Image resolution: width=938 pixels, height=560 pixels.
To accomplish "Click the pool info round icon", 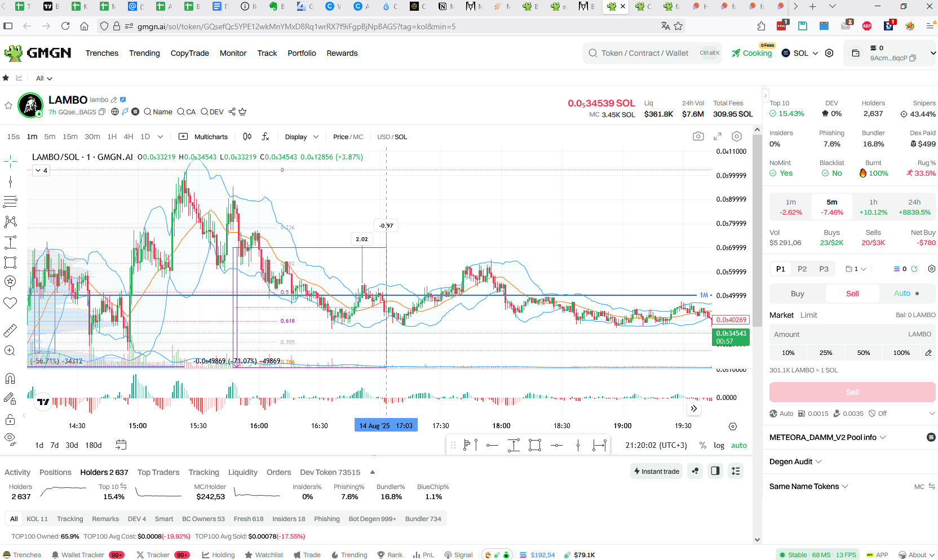I will 931,437.
